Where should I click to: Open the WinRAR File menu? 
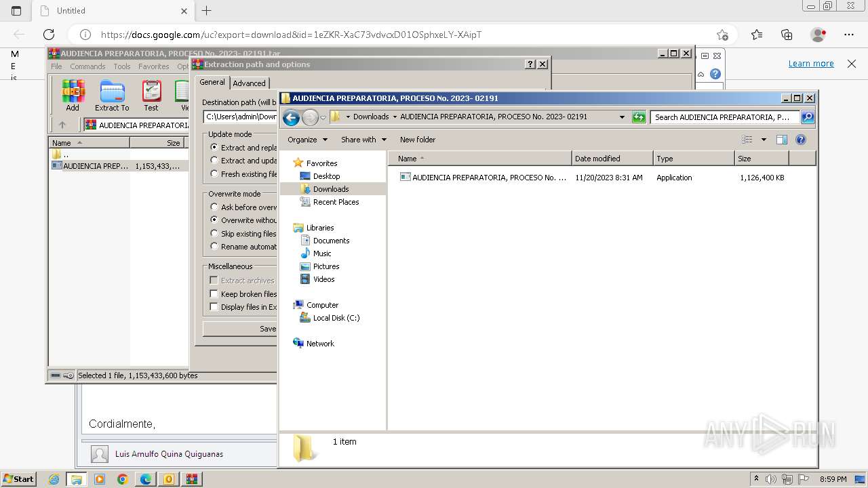point(56,66)
